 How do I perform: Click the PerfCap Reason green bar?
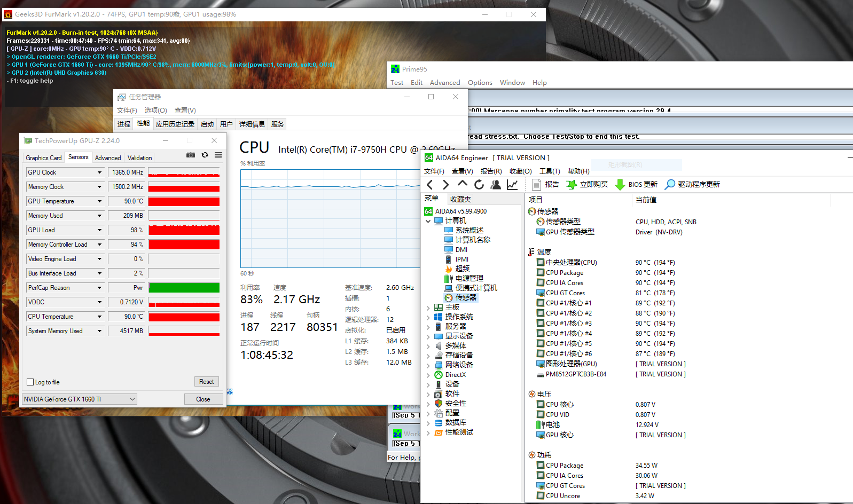(x=184, y=288)
